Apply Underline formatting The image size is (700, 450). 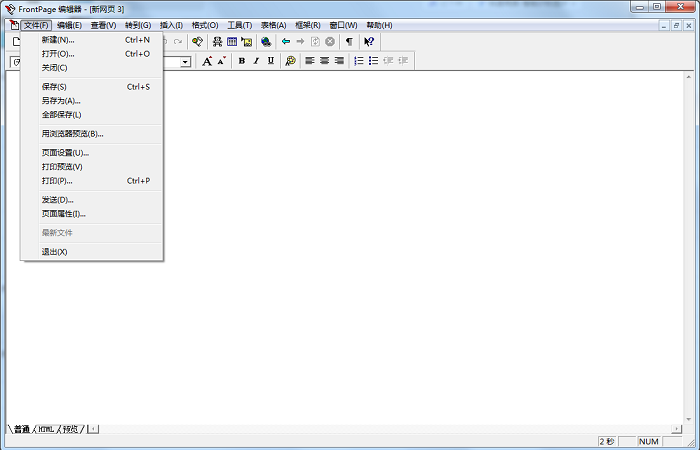[270, 61]
